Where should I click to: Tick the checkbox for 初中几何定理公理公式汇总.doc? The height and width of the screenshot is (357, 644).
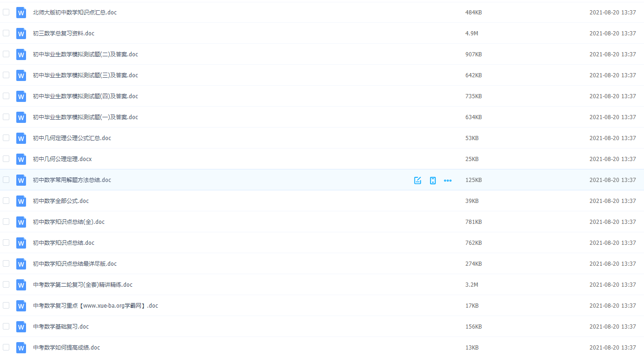(x=6, y=138)
